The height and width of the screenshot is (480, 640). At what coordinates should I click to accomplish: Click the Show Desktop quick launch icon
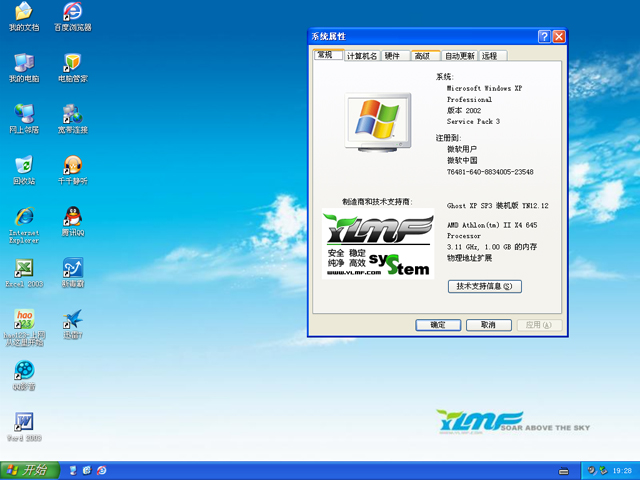point(73,470)
